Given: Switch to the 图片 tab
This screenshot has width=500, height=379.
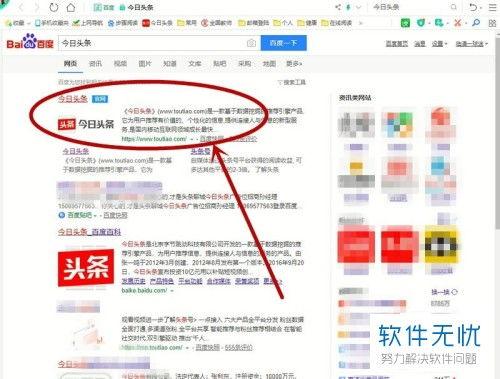Looking at the screenshot, I should coord(145,63).
